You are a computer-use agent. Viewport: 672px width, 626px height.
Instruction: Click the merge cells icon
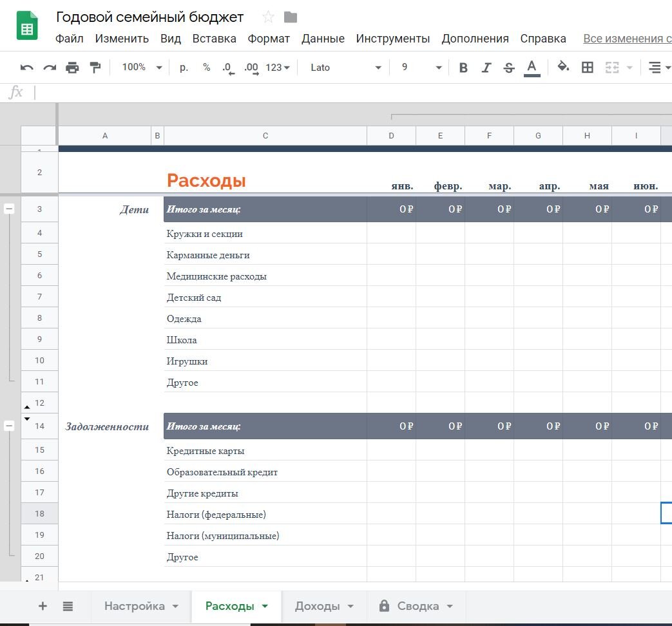(x=611, y=67)
